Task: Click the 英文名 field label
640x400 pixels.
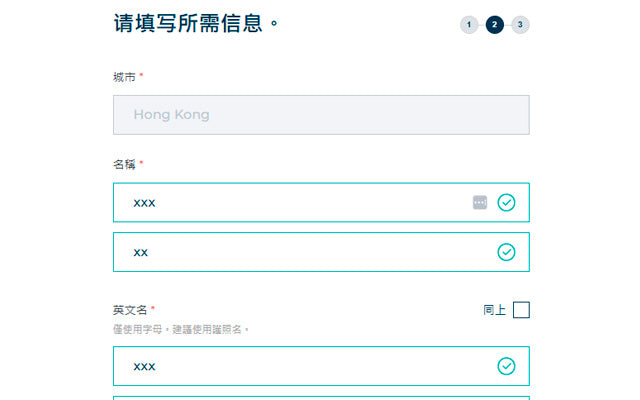Action: pos(130,310)
